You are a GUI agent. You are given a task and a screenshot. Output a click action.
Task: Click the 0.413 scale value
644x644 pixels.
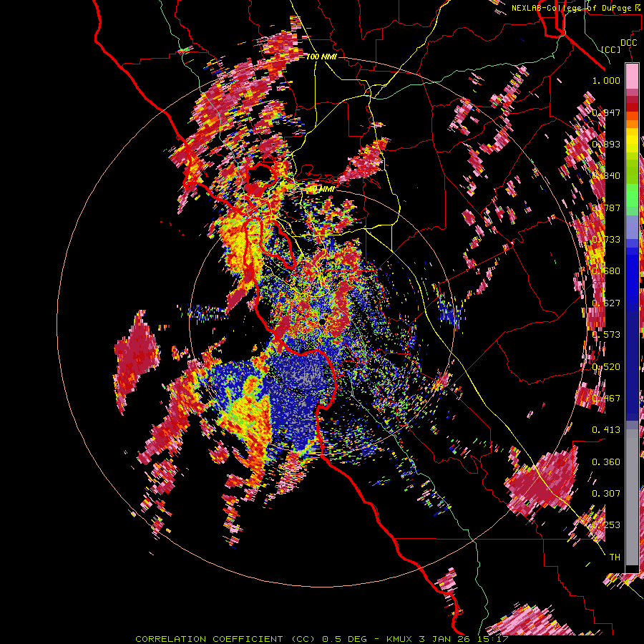click(x=606, y=430)
